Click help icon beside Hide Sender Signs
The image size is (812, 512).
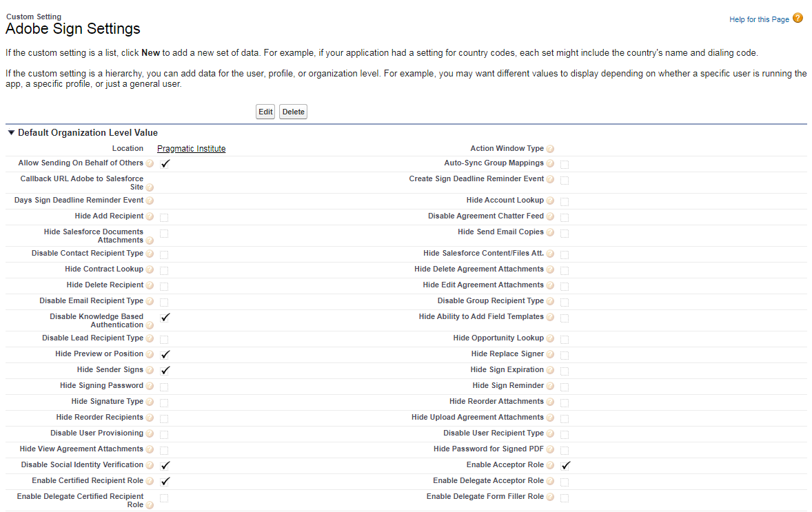click(x=150, y=370)
